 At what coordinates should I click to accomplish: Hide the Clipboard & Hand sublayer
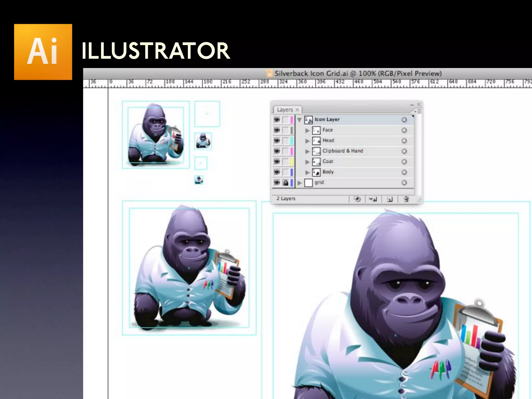tap(277, 151)
